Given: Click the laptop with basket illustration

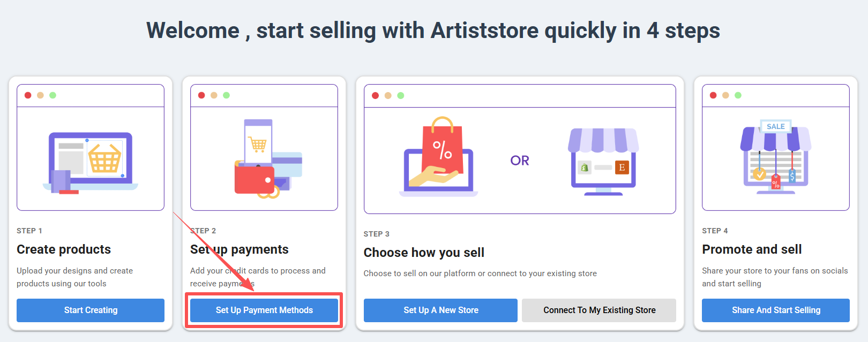Looking at the screenshot, I should [91, 163].
